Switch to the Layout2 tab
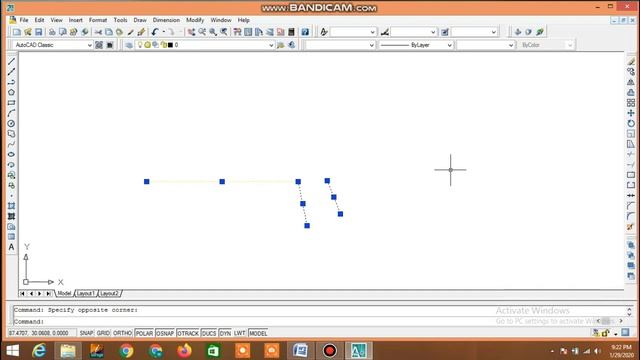The image size is (640, 360). [109, 293]
